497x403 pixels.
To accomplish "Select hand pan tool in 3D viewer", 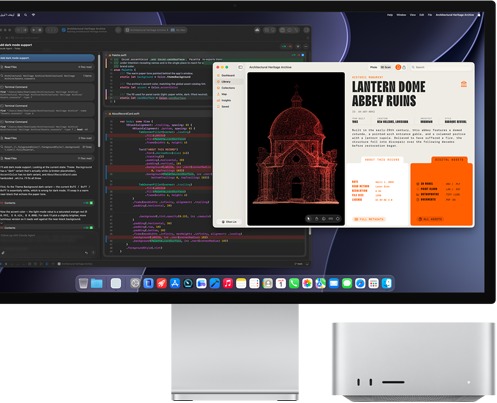I will tap(316, 219).
